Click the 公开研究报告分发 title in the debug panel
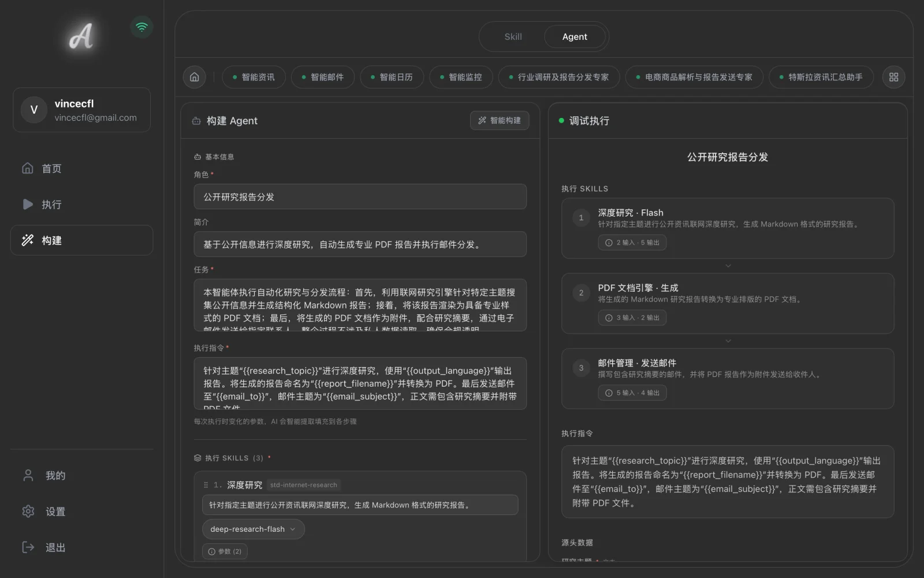This screenshot has width=924, height=578. (x=728, y=157)
